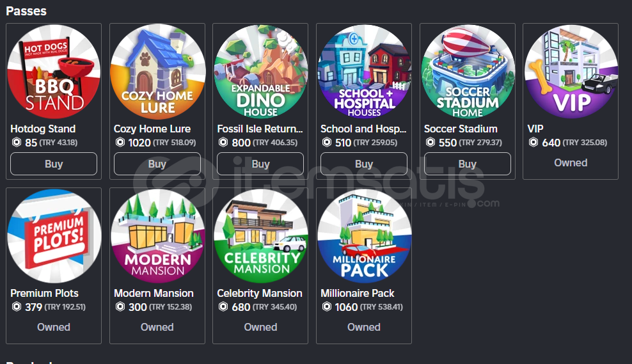The width and height of the screenshot is (632, 364).
Task: Buy the School and Hospital pass
Action: 364,164
